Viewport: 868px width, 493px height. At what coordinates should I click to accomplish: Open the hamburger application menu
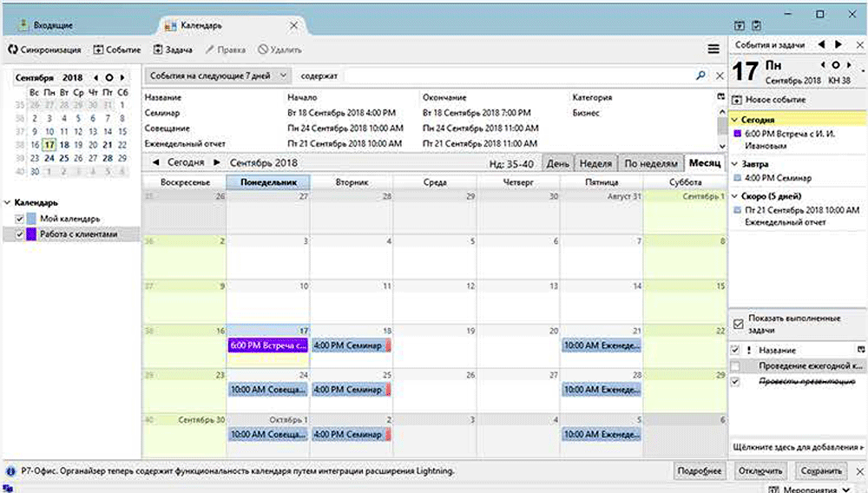pyautogui.click(x=713, y=49)
